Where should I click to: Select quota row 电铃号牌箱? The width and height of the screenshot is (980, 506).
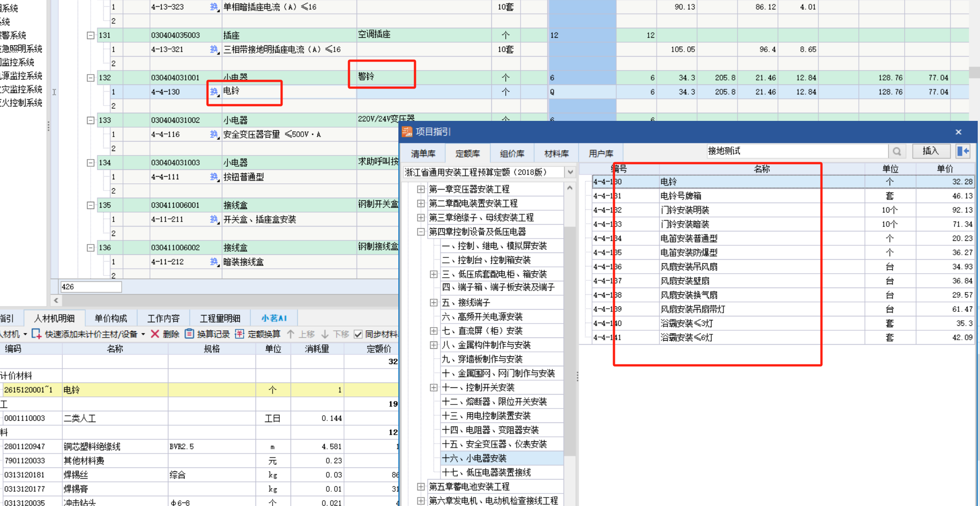point(783,196)
